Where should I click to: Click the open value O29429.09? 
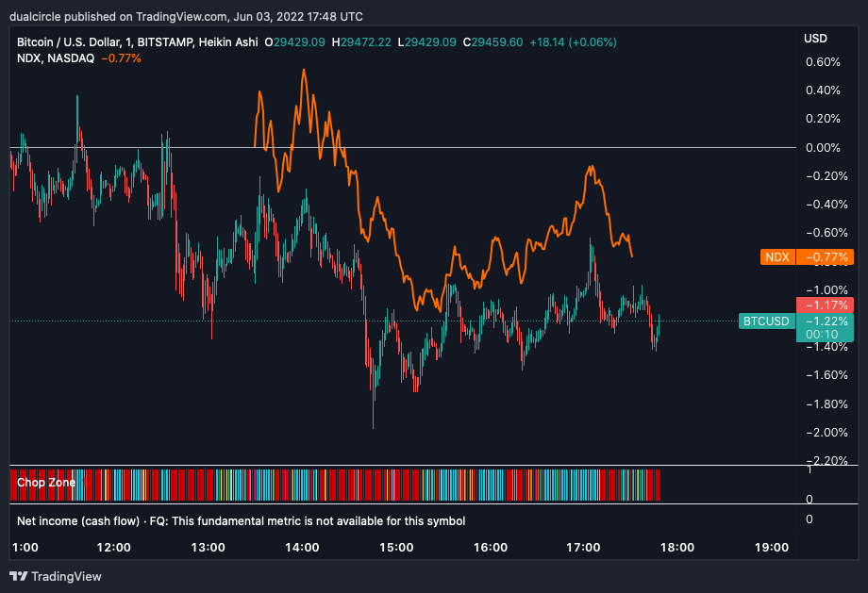(x=294, y=42)
